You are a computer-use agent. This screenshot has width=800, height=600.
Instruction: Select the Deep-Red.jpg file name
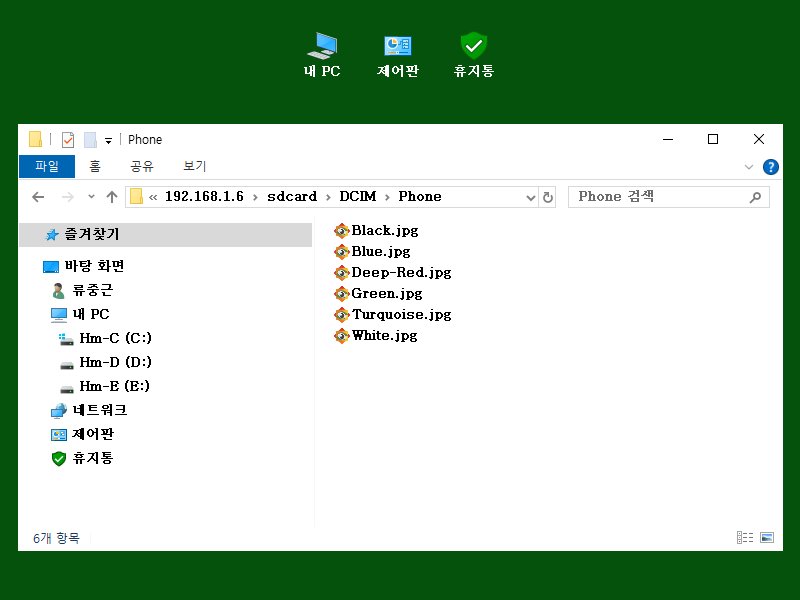coord(402,272)
